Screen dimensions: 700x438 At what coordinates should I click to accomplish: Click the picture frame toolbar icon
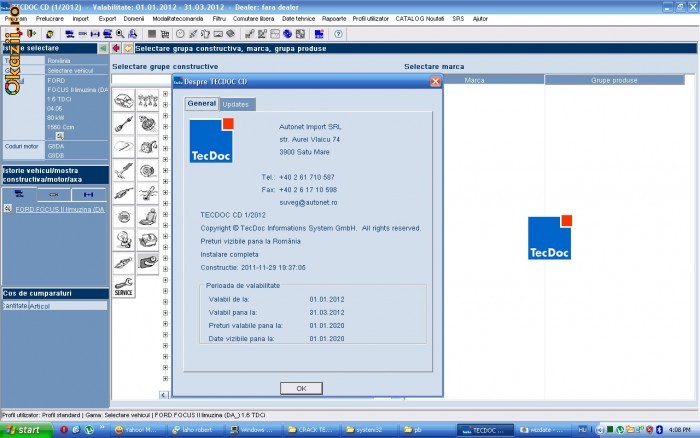pyautogui.click(x=218, y=34)
